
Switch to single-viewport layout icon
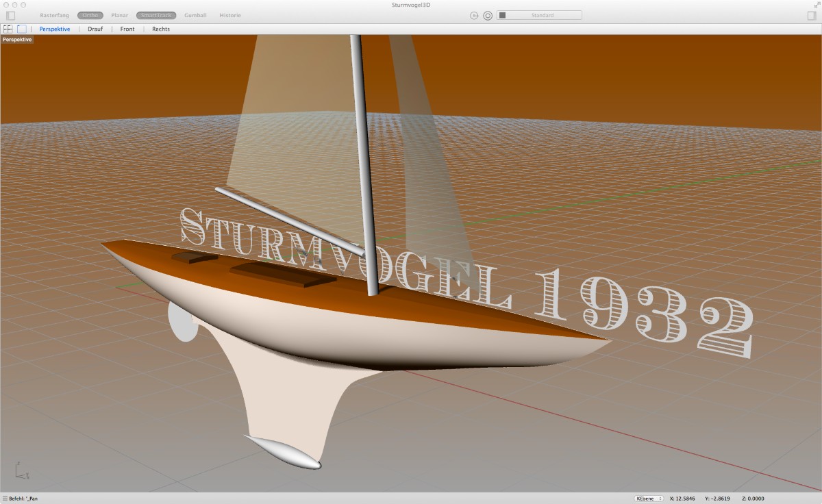click(22, 29)
